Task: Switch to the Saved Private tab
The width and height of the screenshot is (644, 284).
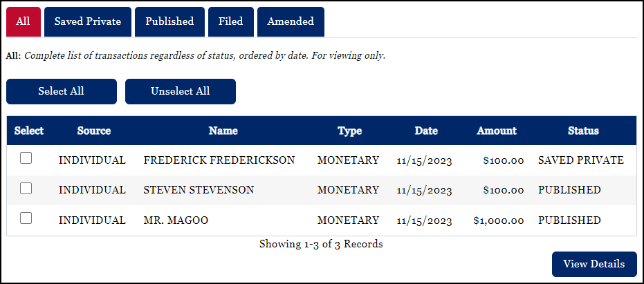Action: [88, 21]
